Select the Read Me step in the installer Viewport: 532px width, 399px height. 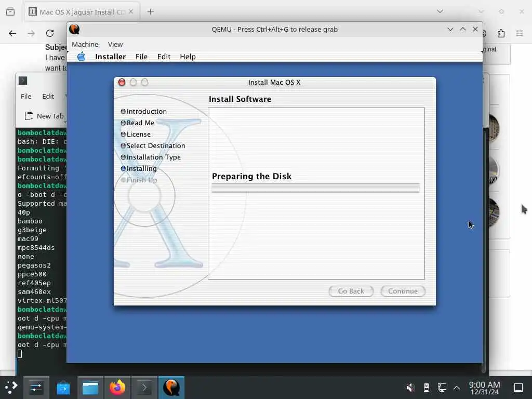pos(137,123)
